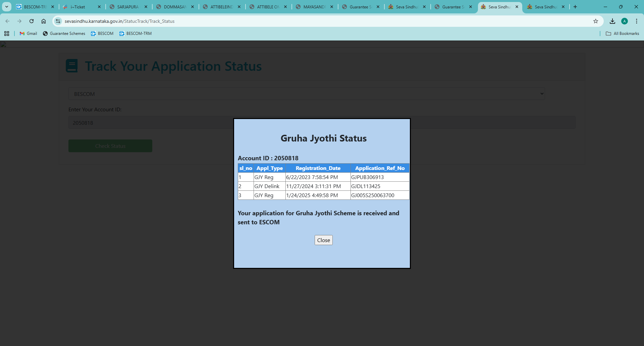The width and height of the screenshot is (644, 346).
Task: View site information icon in address bar
Action: tap(58, 21)
